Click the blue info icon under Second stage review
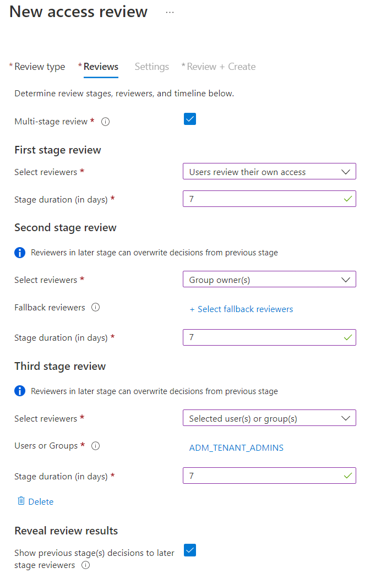392x579 pixels. click(20, 253)
